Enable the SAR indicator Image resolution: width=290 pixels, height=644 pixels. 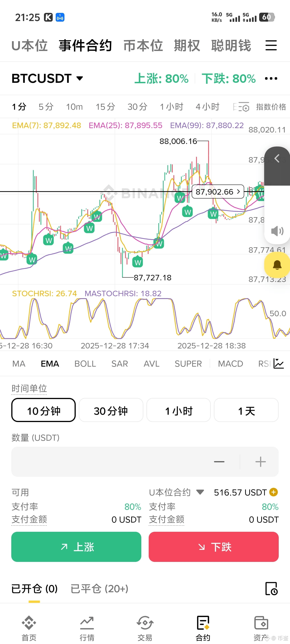pyautogui.click(x=120, y=363)
